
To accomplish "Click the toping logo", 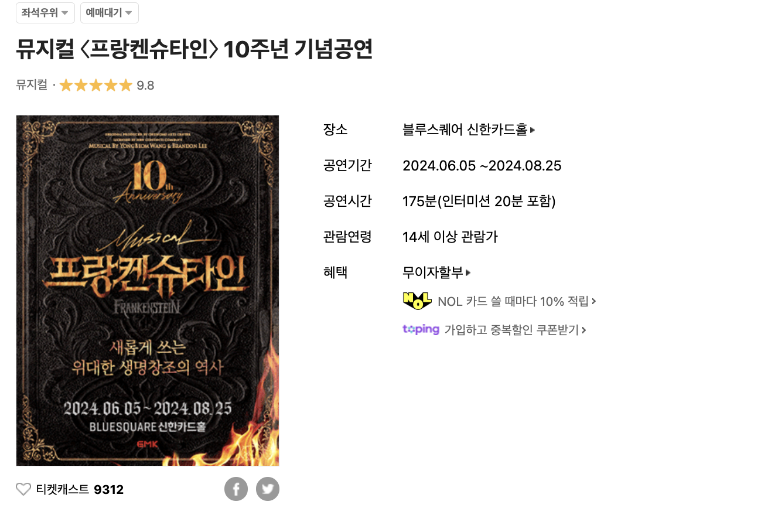I will (421, 329).
